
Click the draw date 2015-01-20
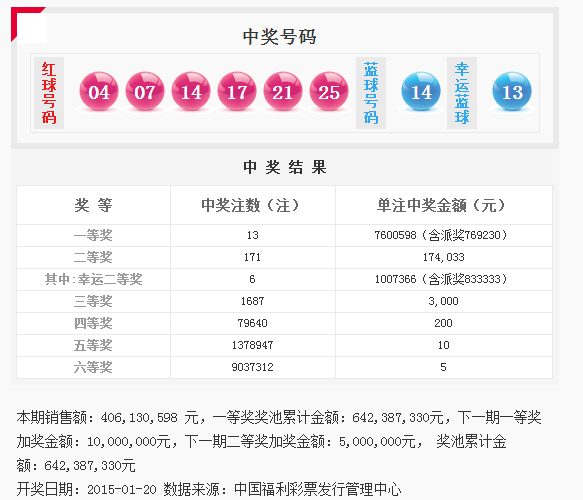point(122,490)
